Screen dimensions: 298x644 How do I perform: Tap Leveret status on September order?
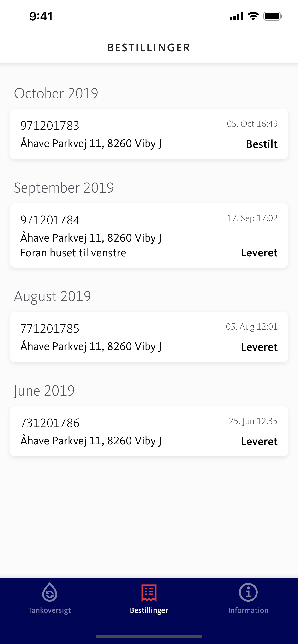click(259, 253)
